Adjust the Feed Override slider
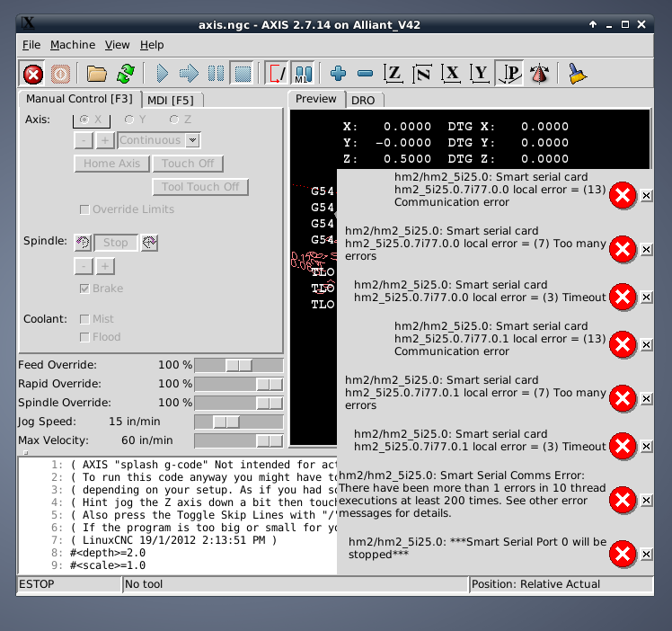This screenshot has width=672, height=631. click(x=239, y=365)
